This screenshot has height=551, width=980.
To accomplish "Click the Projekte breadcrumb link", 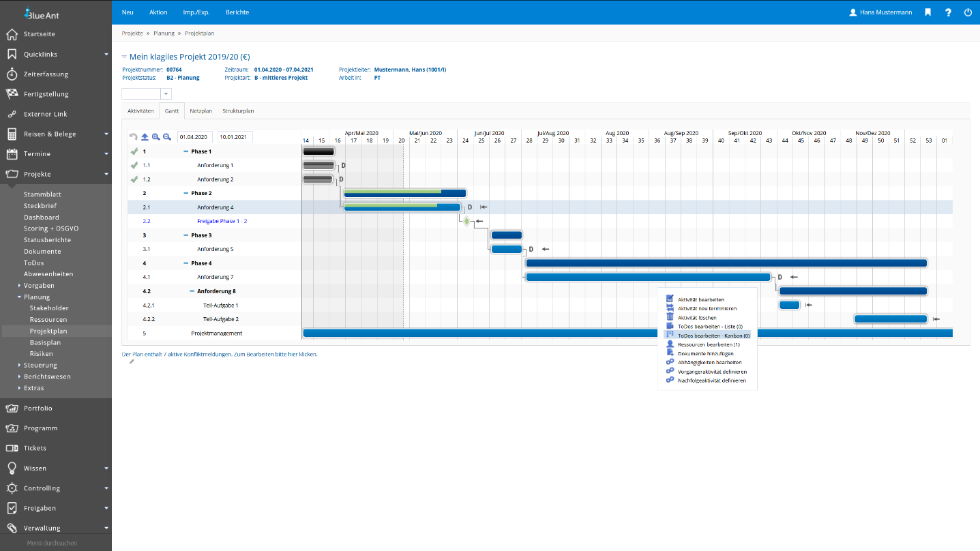I will tap(132, 33).
